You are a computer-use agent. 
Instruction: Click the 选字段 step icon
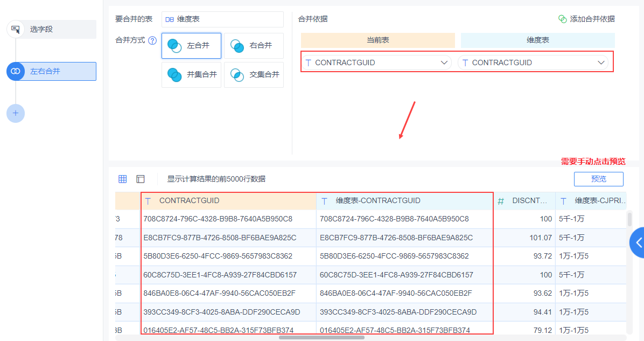point(16,29)
